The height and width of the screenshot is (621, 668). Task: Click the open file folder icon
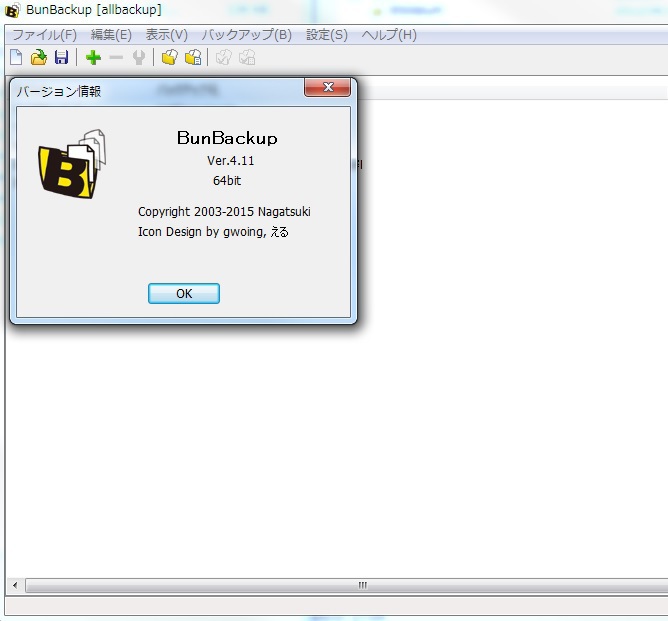point(39,57)
